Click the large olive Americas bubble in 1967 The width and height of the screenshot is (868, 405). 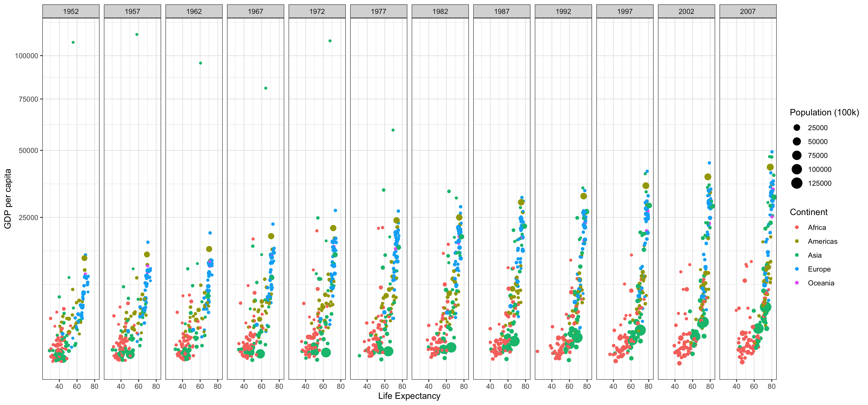pos(271,236)
